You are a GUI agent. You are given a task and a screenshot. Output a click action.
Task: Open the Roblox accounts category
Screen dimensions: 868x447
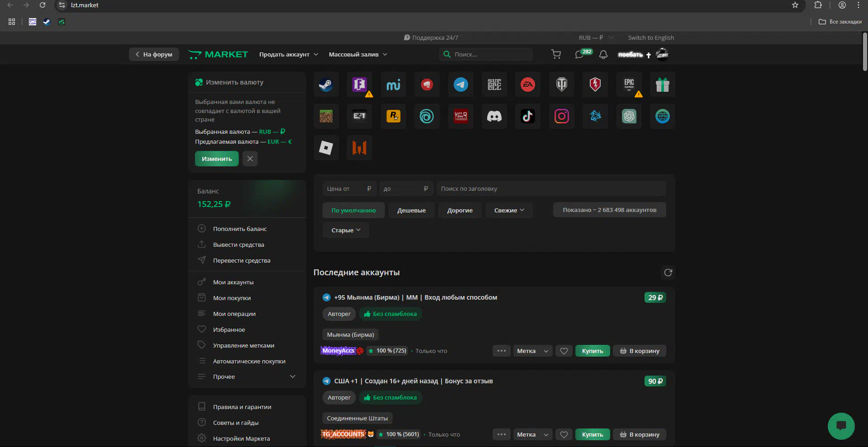pyautogui.click(x=326, y=147)
